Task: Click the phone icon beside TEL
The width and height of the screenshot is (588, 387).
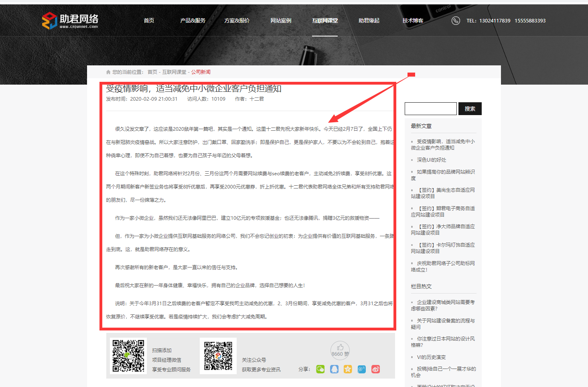Action: 456,20
